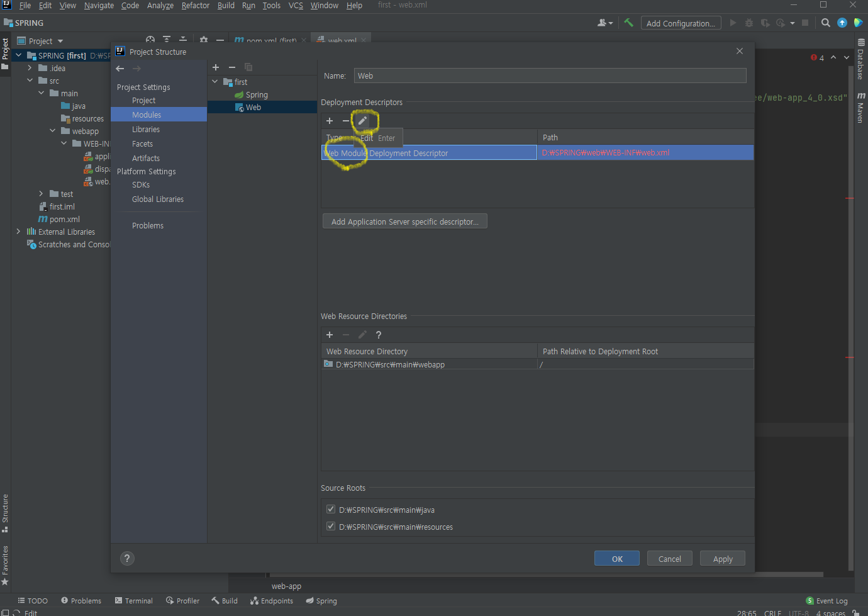868x616 pixels.
Task: Open the user account icon in toolbar
Action: 604,23
